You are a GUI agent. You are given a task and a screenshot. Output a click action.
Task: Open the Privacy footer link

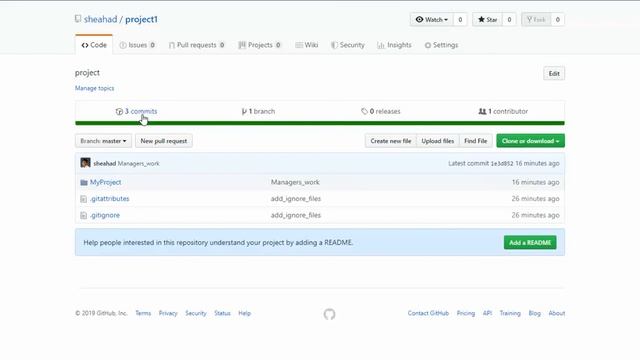[168, 313]
